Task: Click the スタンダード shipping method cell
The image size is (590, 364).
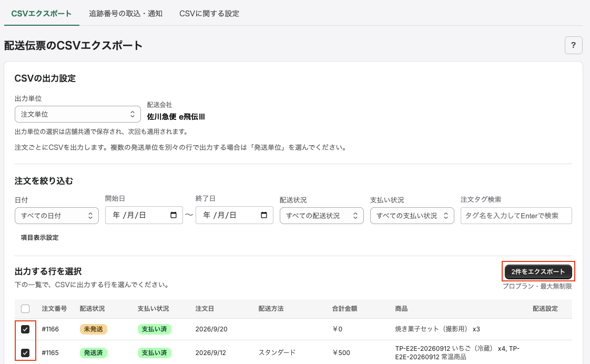Action: [x=277, y=353]
